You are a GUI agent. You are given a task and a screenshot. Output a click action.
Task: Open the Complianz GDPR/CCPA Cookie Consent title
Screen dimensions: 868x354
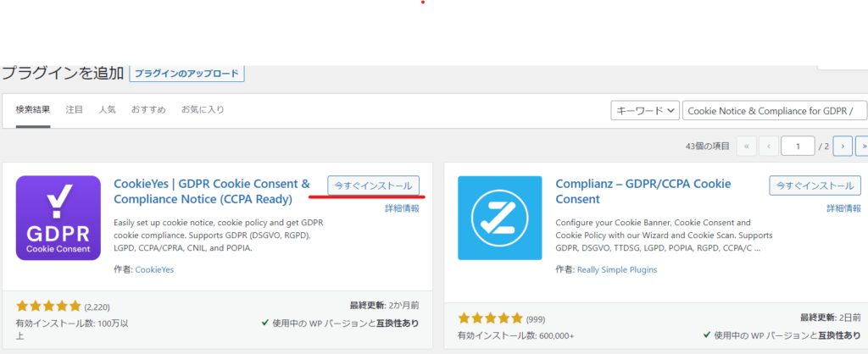point(643,191)
